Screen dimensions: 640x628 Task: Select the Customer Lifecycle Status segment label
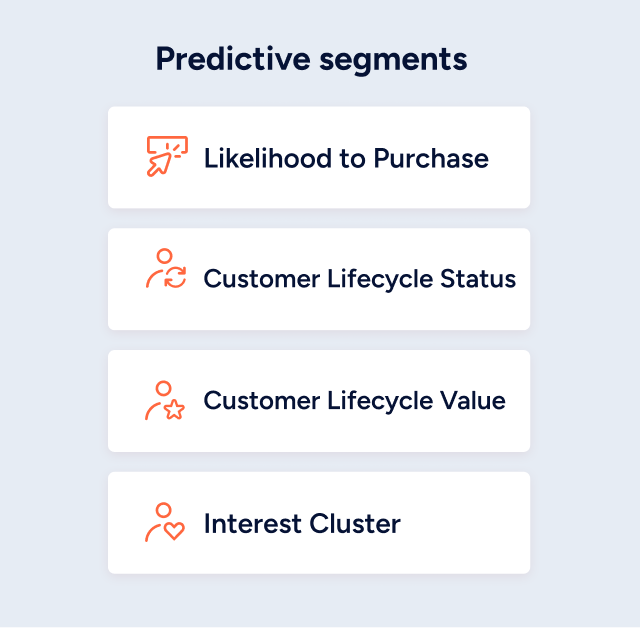click(359, 279)
